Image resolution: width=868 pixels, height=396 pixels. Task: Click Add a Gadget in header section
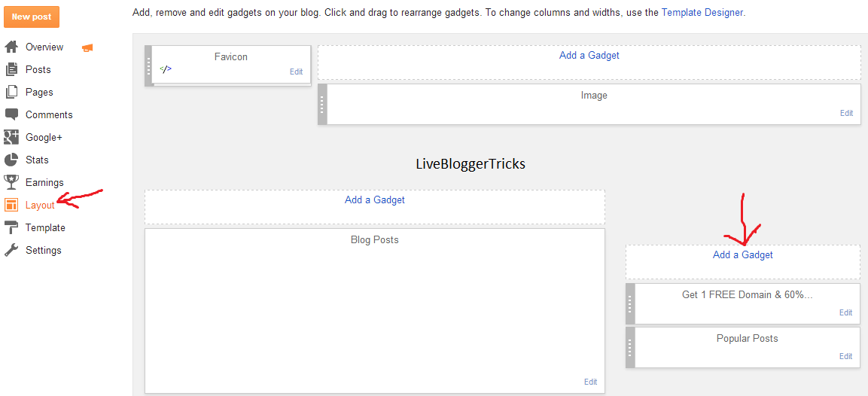click(589, 55)
